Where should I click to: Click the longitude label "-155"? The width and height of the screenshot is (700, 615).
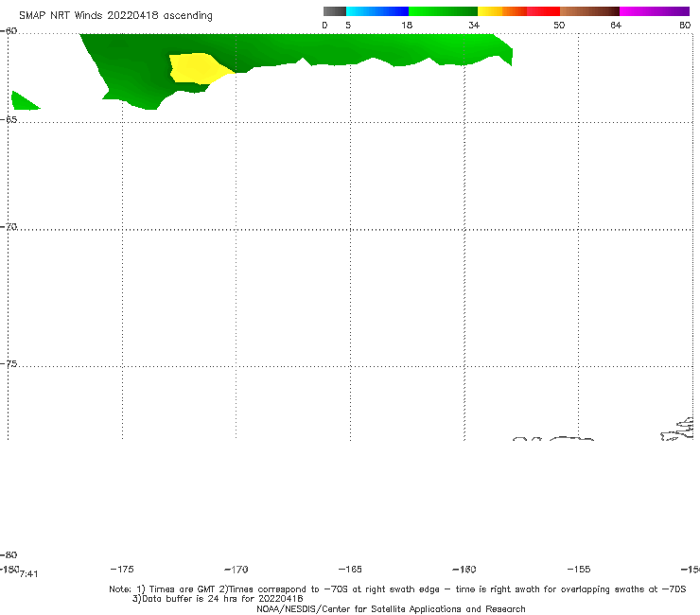click(x=579, y=569)
